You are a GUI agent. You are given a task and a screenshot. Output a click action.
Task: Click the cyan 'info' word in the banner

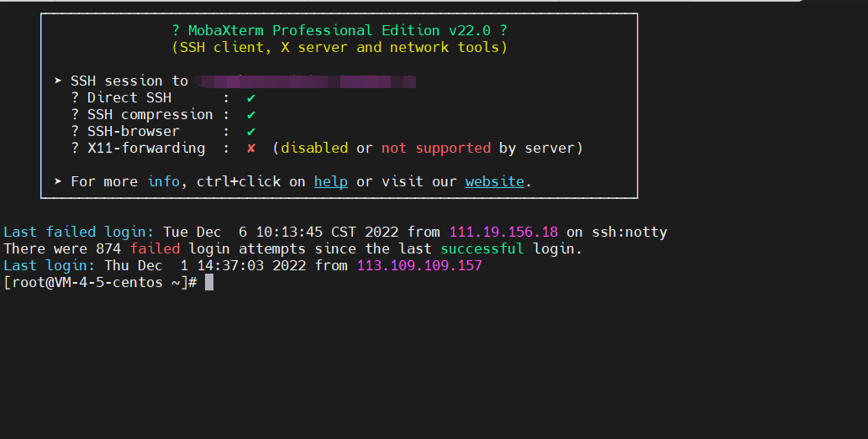pos(163,181)
